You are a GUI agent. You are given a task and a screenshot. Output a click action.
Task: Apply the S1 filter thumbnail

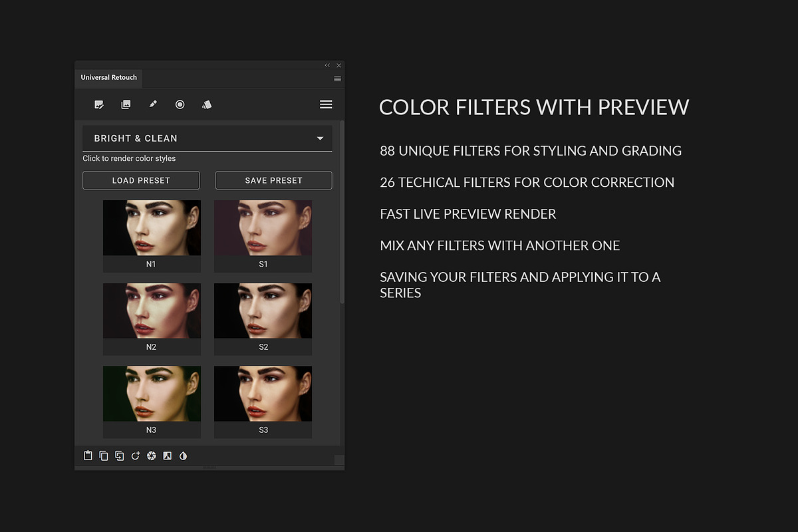(263, 227)
